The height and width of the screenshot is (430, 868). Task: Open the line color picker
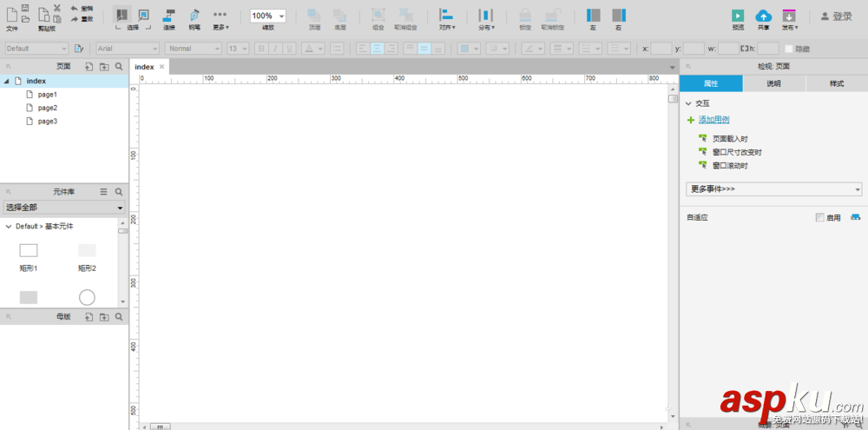click(534, 49)
